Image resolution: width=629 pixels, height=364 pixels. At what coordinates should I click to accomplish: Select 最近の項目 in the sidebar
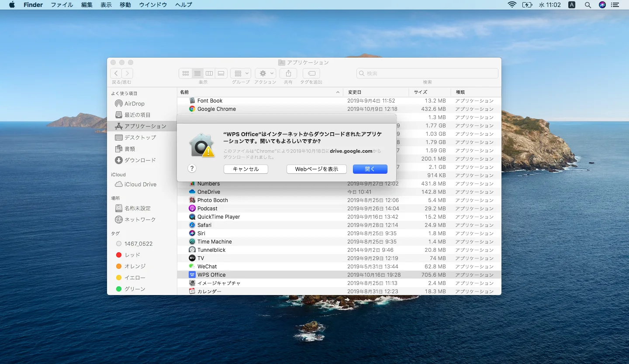142,115
